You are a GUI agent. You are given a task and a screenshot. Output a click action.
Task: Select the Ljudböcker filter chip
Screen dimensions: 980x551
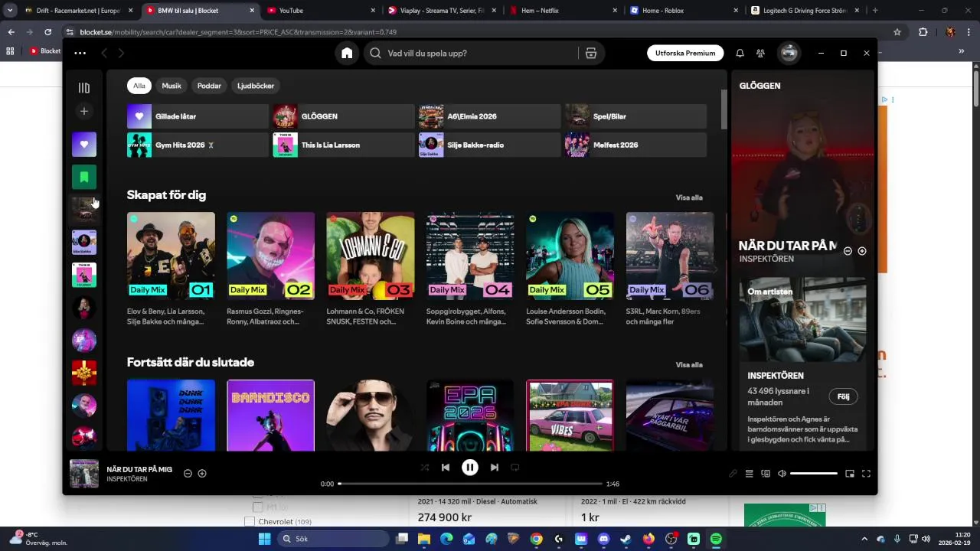[x=256, y=86]
